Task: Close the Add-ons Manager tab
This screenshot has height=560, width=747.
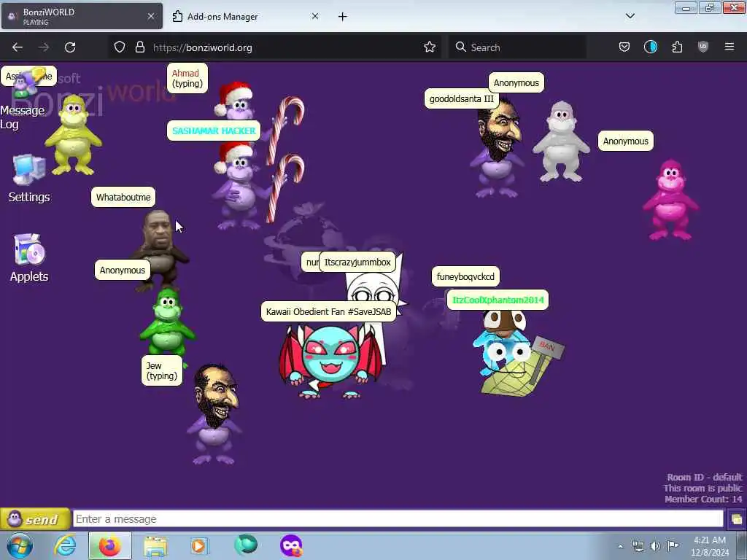Action: tap(315, 16)
